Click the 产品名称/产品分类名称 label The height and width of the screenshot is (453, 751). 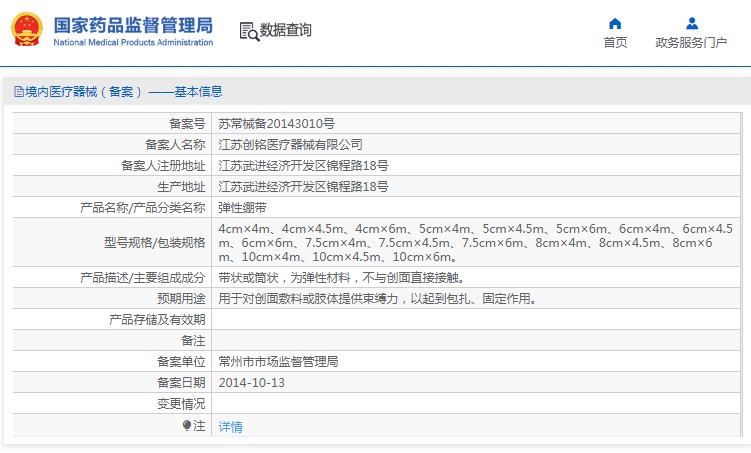143,208
